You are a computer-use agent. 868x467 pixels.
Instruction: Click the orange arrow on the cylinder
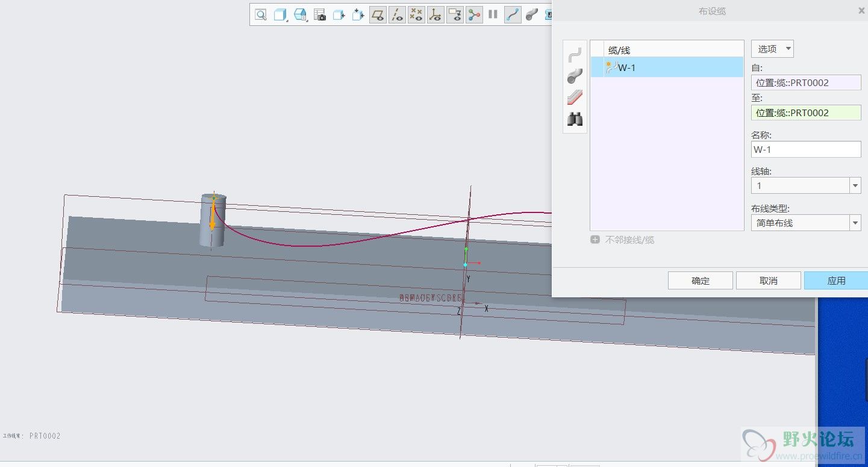tap(212, 217)
